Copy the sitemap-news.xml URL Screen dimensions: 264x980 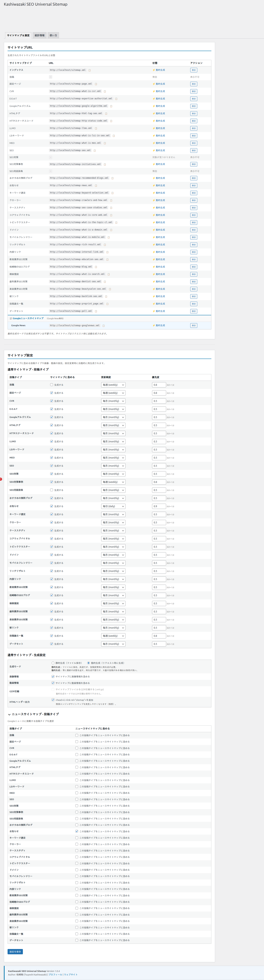(96, 186)
